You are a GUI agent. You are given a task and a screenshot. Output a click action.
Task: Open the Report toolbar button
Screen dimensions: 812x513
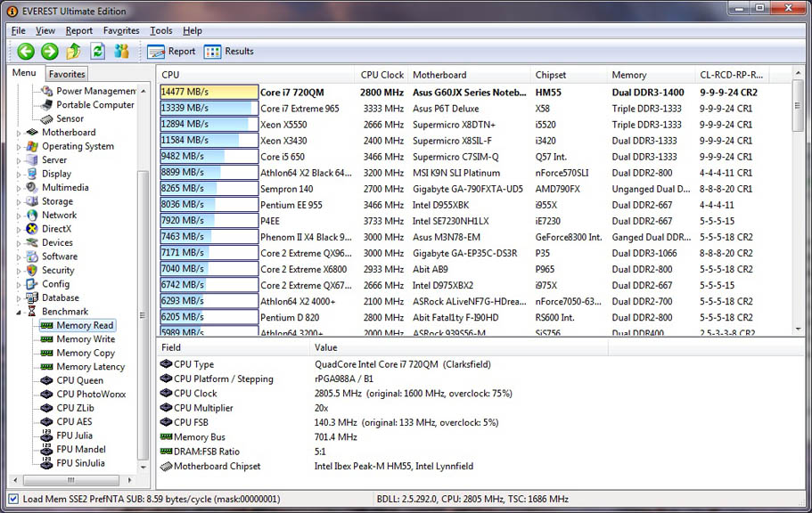click(x=171, y=52)
